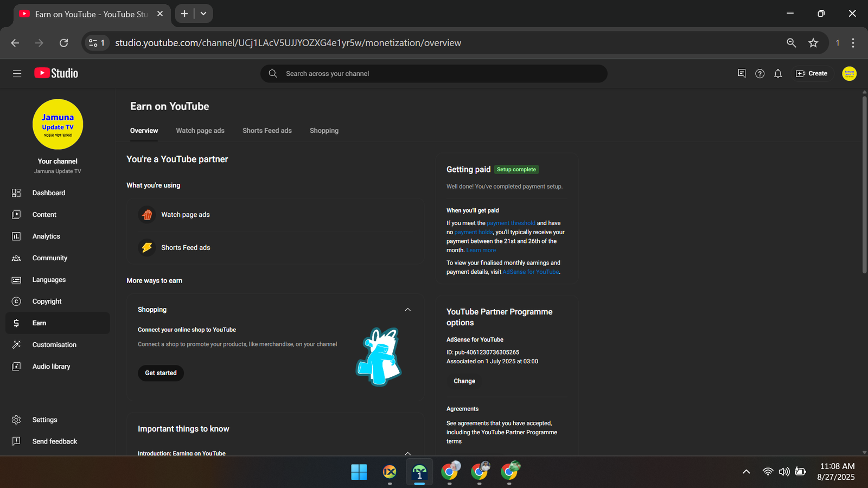
Task: Open the Settings gear in sidebar
Action: [44, 420]
